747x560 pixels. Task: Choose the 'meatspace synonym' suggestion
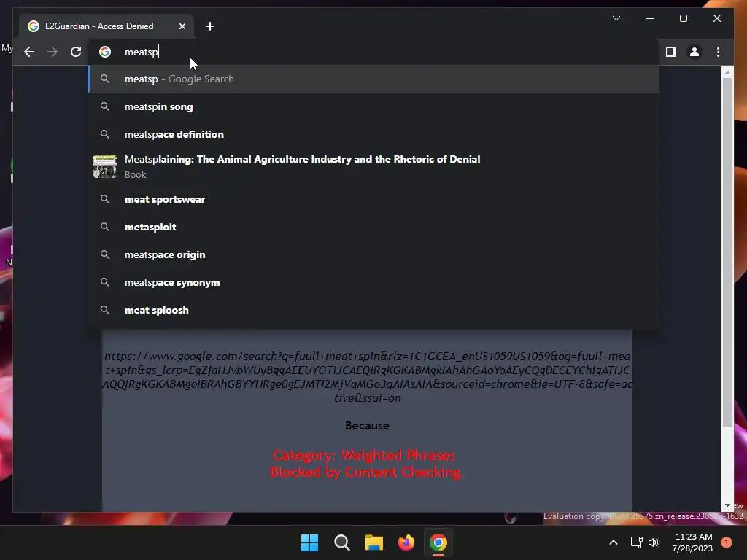point(374,282)
